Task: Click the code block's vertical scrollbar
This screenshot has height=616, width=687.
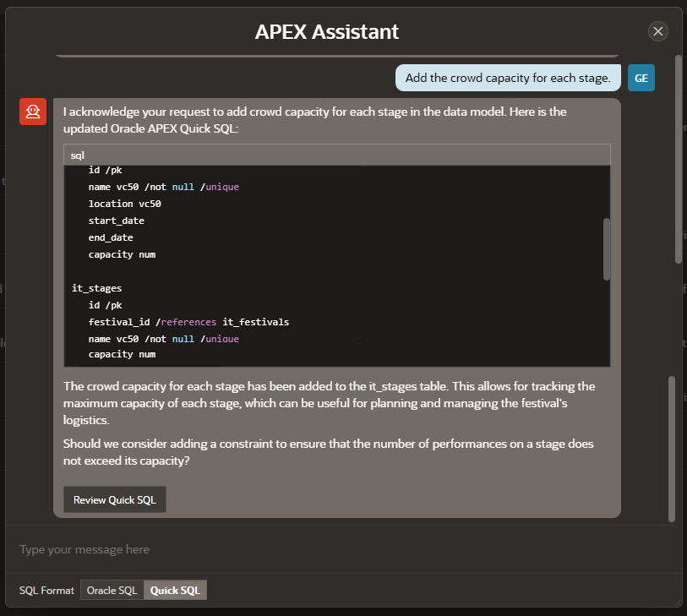Action: tap(606, 248)
